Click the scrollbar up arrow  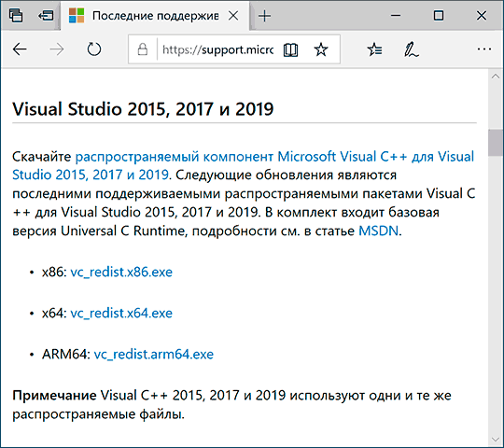[496, 77]
